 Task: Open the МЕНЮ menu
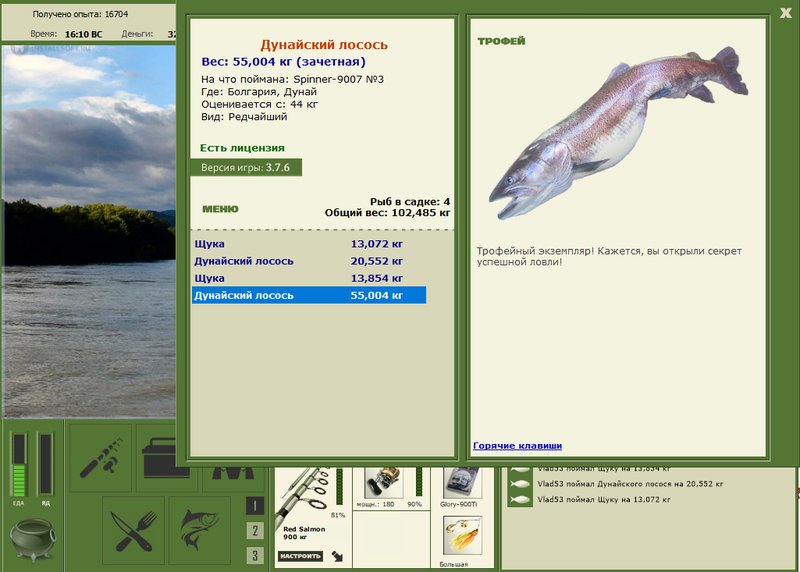click(220, 209)
